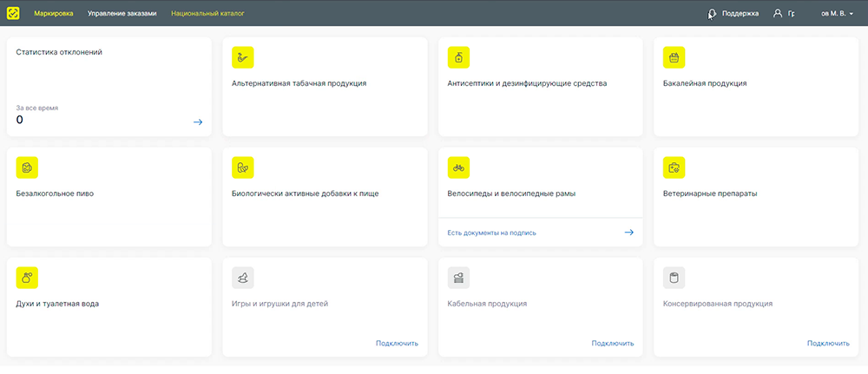The image size is (868, 374).
Task: Select the antiseptics bottle icon
Action: (x=458, y=57)
